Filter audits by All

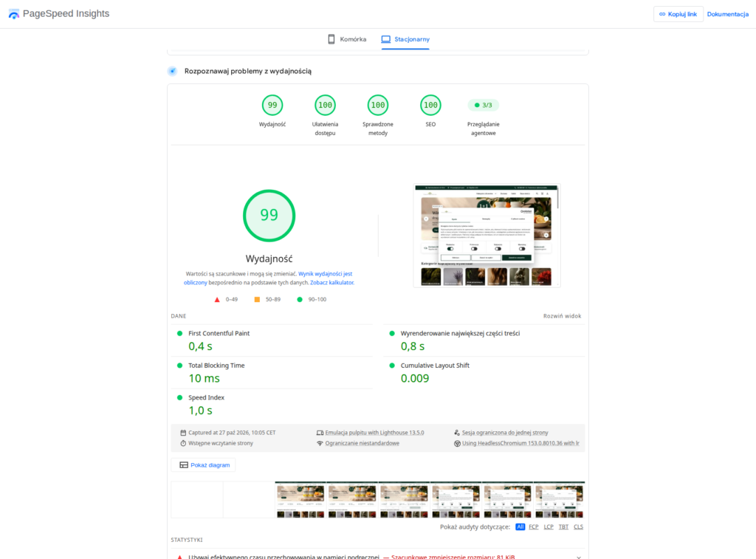pyautogui.click(x=520, y=527)
